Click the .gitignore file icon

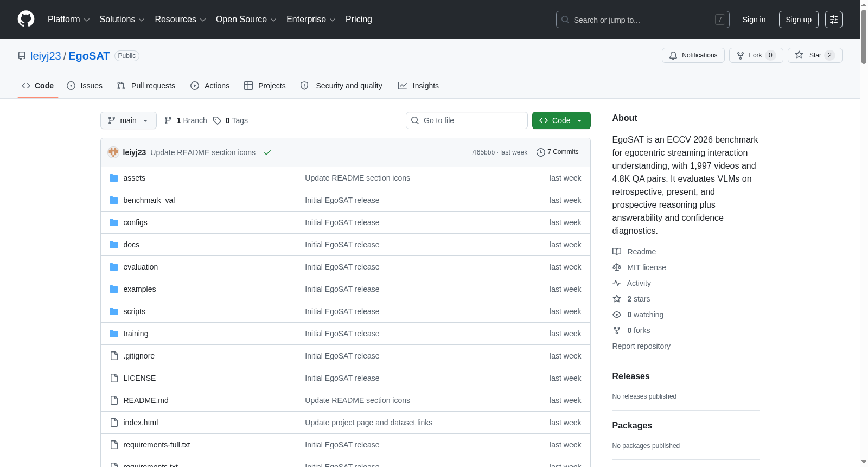[114, 356]
